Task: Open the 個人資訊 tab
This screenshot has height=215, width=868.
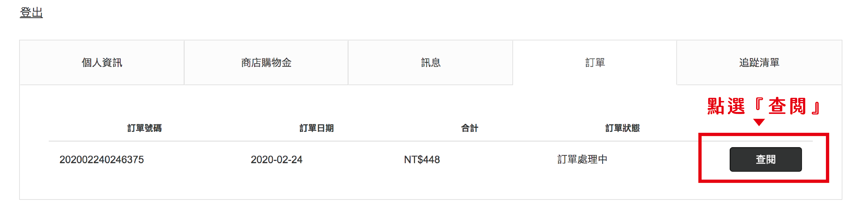Action: click(x=102, y=63)
